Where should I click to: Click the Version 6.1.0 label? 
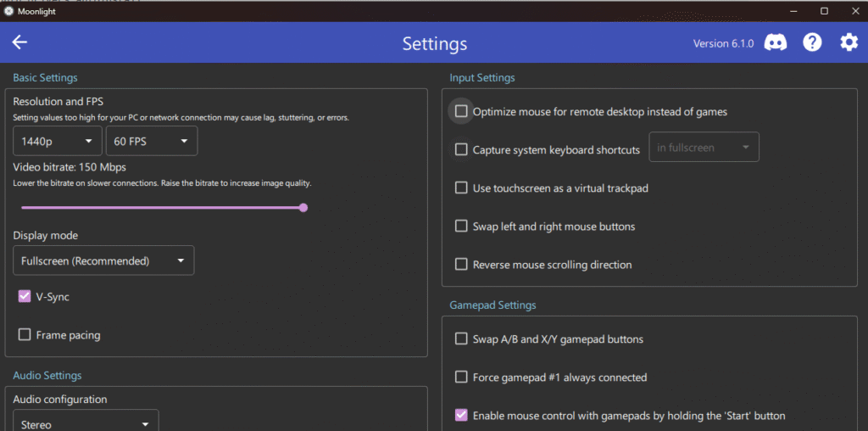(x=723, y=44)
